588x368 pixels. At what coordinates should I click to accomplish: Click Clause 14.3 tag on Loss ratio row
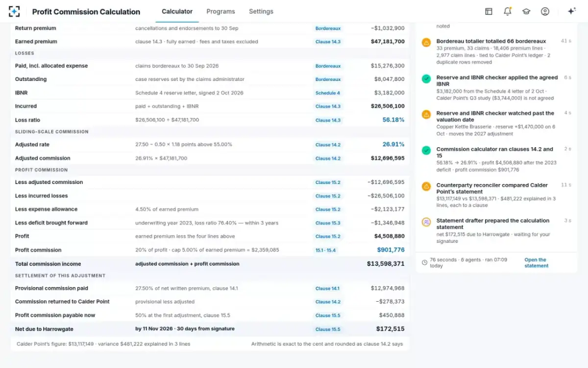pos(328,120)
